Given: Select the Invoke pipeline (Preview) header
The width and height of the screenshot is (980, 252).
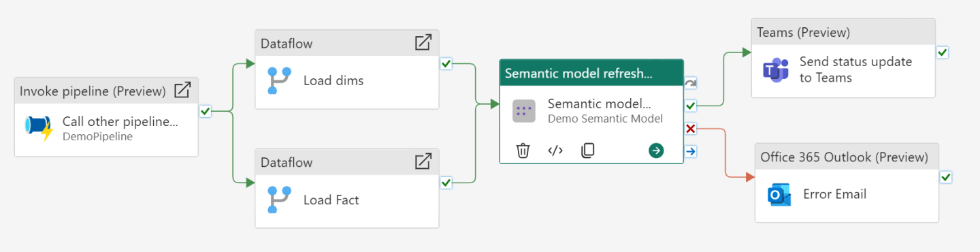Looking at the screenshot, I should click(106, 91).
